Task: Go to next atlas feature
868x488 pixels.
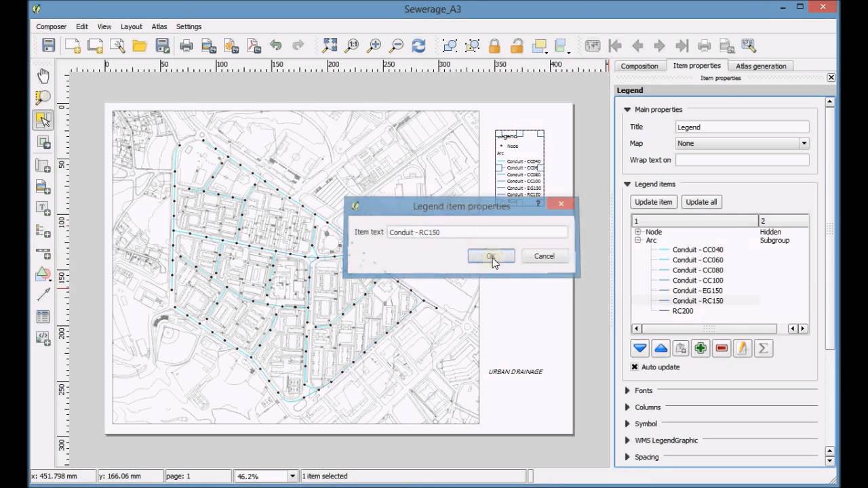Action: [x=660, y=45]
